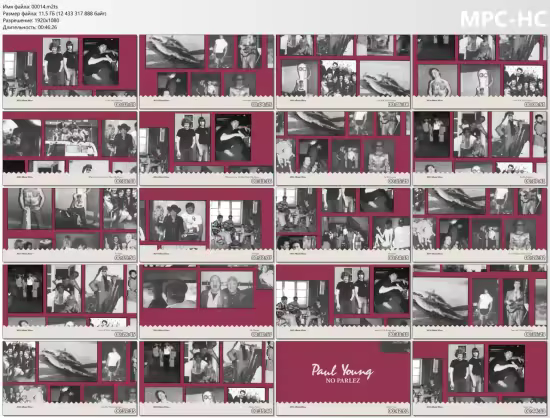
Task: Click the timestamp badge on the first thumbnail
Action: (125, 104)
